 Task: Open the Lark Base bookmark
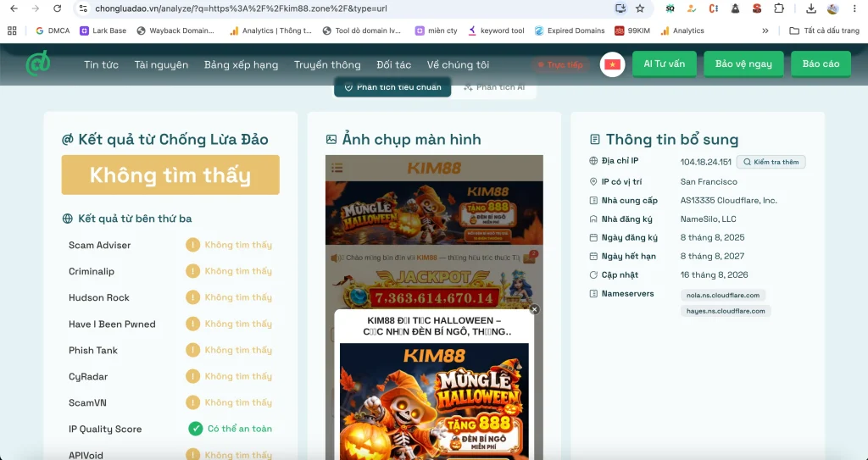[103, 30]
